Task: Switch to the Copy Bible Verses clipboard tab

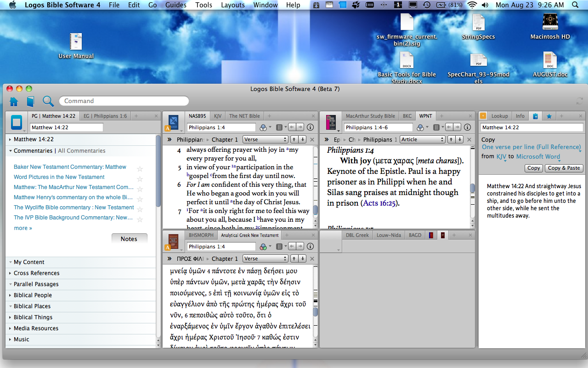Action: pos(535,116)
